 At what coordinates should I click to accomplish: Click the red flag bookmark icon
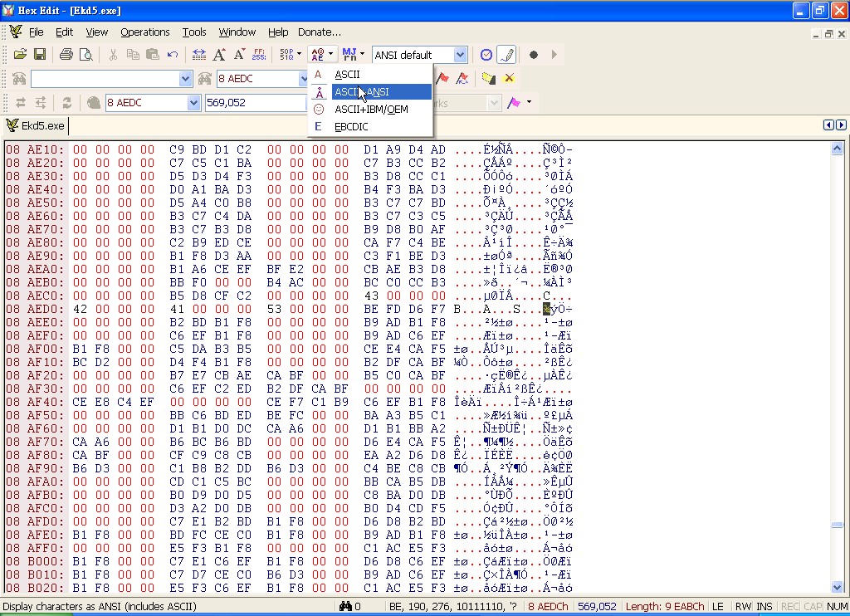pos(442,79)
